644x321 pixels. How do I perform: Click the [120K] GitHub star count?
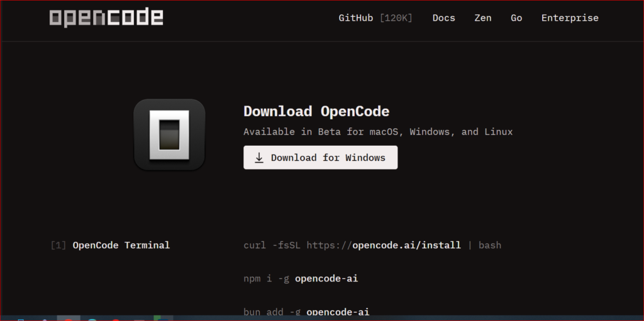click(x=396, y=18)
